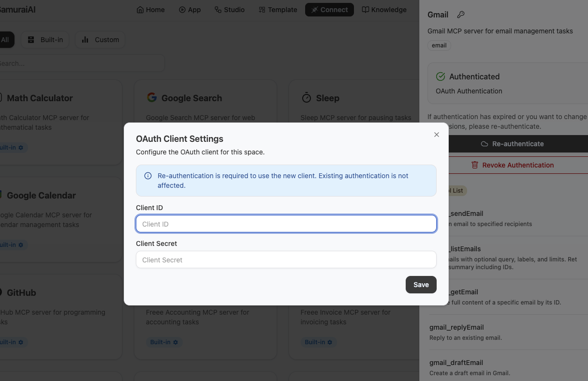The height and width of the screenshot is (381, 588).
Task: Save the OAuth client settings
Action: [x=421, y=285]
